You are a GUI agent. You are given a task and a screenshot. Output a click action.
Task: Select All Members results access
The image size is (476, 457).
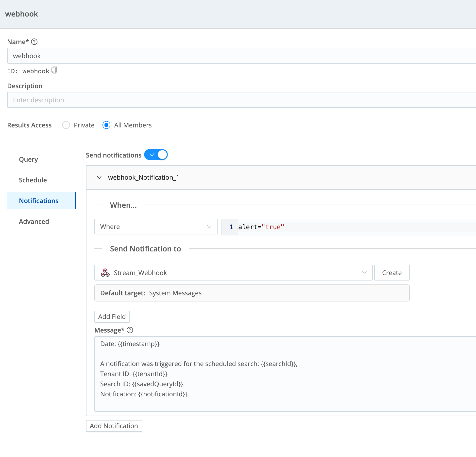point(106,125)
